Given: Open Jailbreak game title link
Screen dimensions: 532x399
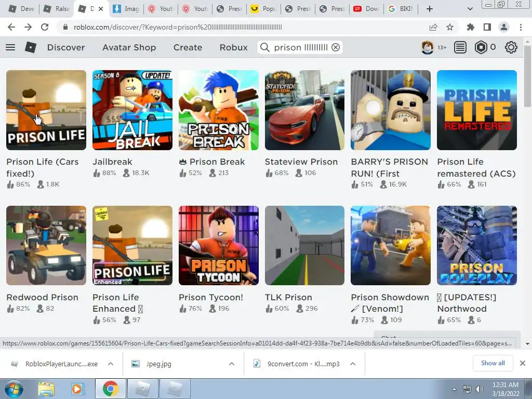Looking at the screenshot, I should pyautogui.click(x=112, y=162).
